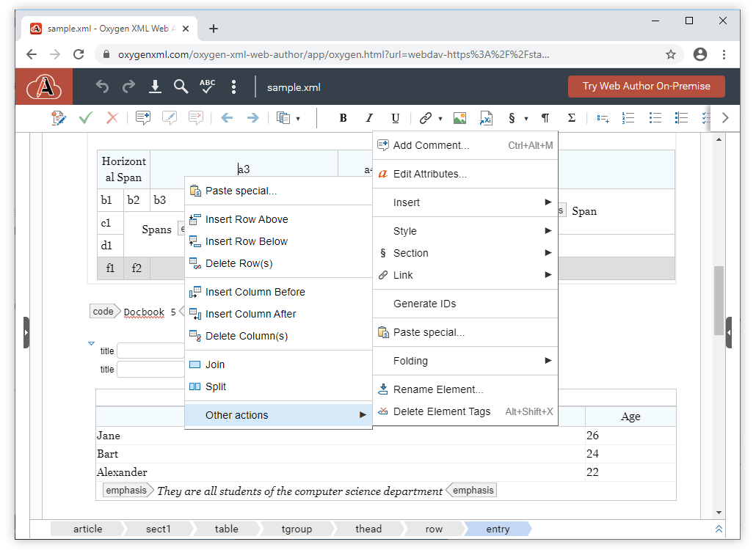The width and height of the screenshot is (756, 550).
Task: Choose Rename Element...
Action: point(465,389)
